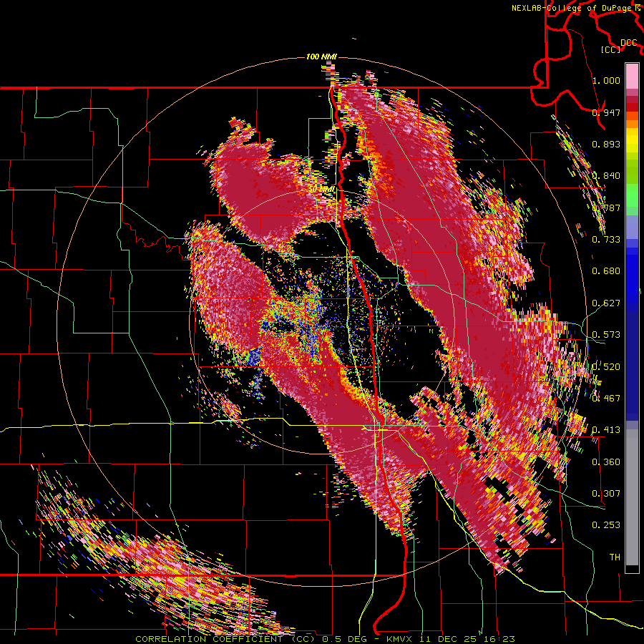The height and width of the screenshot is (644, 644).
Task: Pick the 0.573 scale label
Action: [x=606, y=334]
